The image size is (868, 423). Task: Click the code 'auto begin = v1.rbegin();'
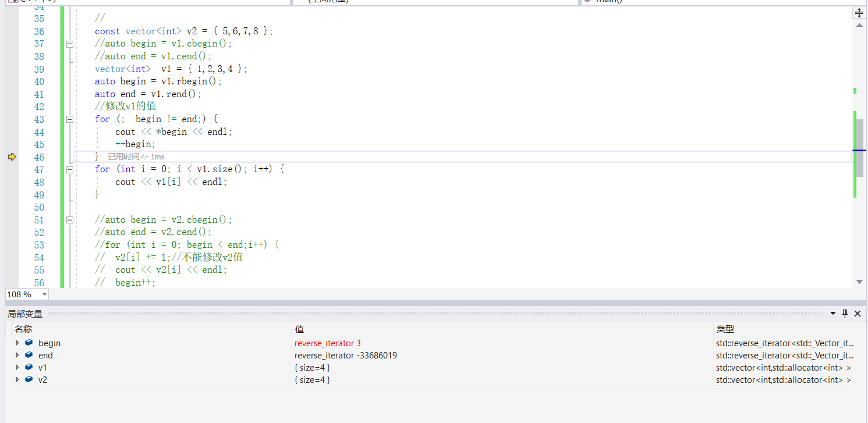[x=158, y=81]
